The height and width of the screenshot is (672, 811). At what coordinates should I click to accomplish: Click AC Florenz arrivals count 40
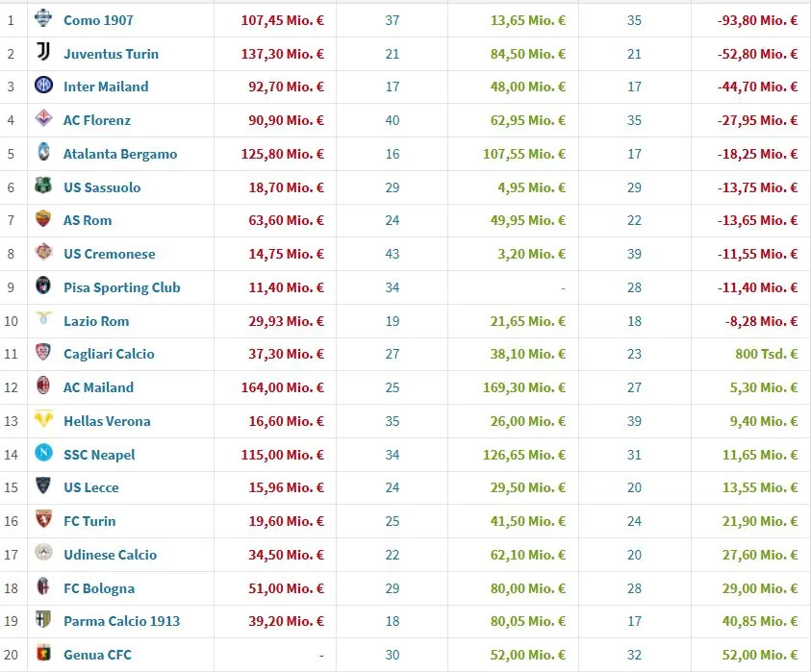click(393, 120)
